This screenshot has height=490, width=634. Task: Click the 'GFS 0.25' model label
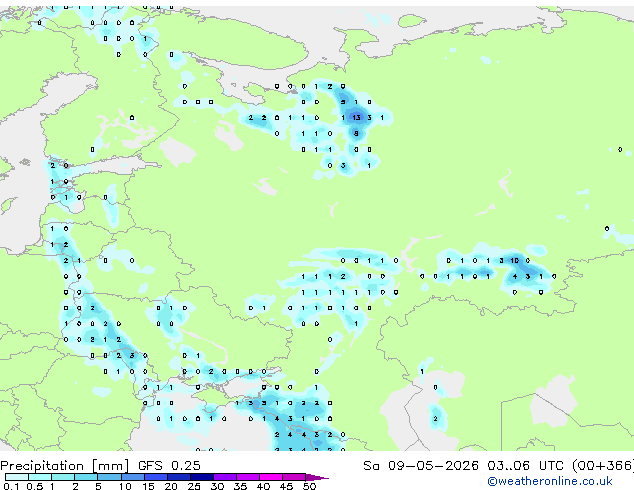(169, 465)
